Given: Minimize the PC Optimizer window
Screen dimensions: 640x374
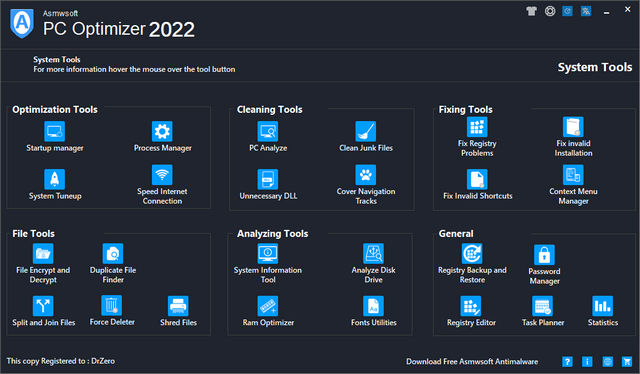Looking at the screenshot, I should click(x=607, y=12).
